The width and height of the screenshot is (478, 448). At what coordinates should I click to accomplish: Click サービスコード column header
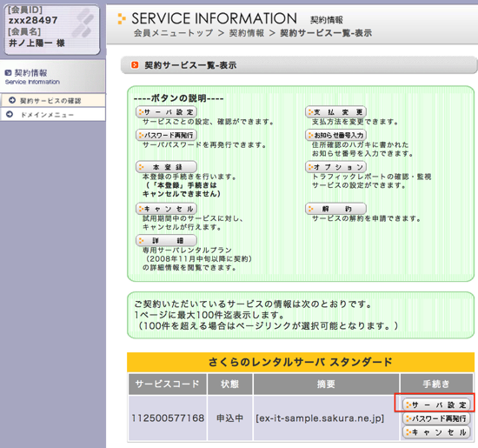[168, 384]
